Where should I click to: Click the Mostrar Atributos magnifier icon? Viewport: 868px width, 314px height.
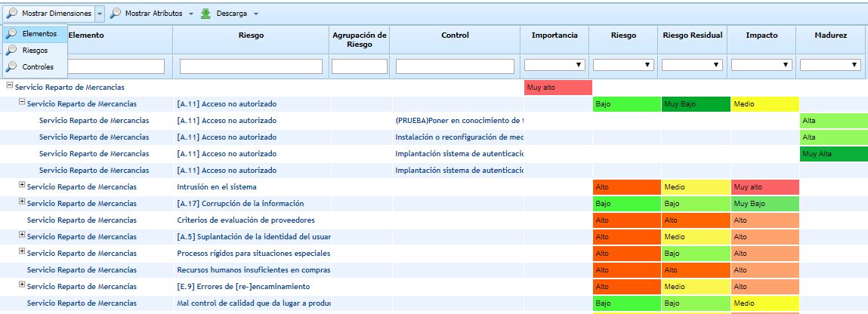pos(116,14)
